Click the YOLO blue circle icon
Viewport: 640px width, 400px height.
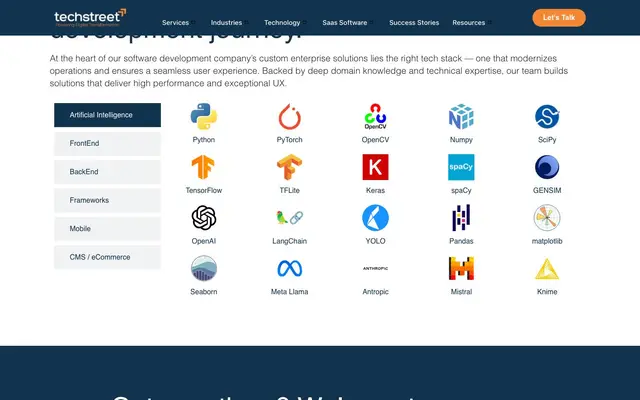[375, 218]
